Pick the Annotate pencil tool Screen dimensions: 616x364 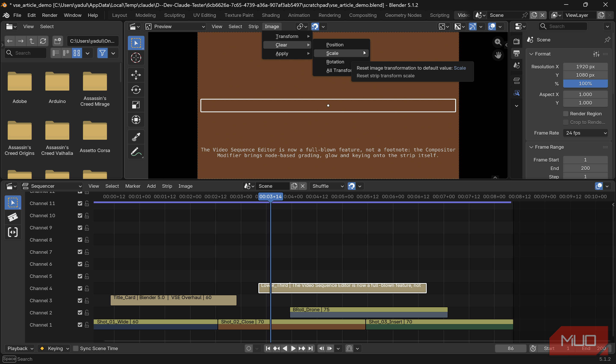click(x=136, y=152)
